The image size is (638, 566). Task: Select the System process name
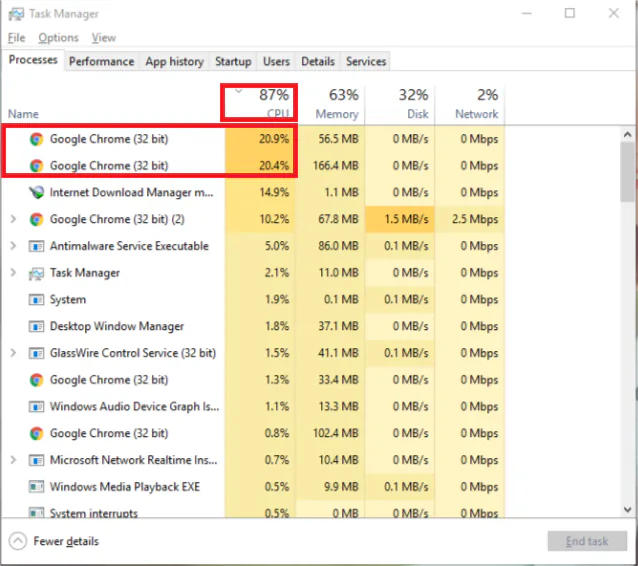tap(68, 300)
